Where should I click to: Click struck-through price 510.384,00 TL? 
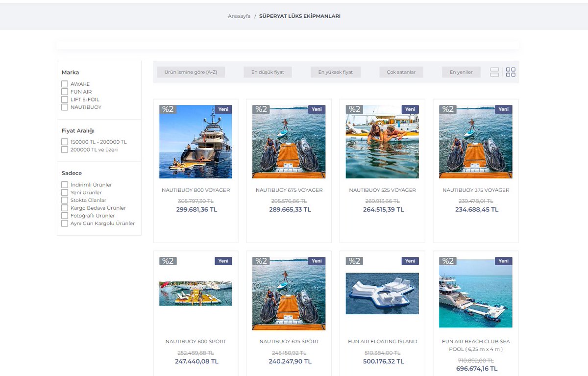click(x=382, y=352)
